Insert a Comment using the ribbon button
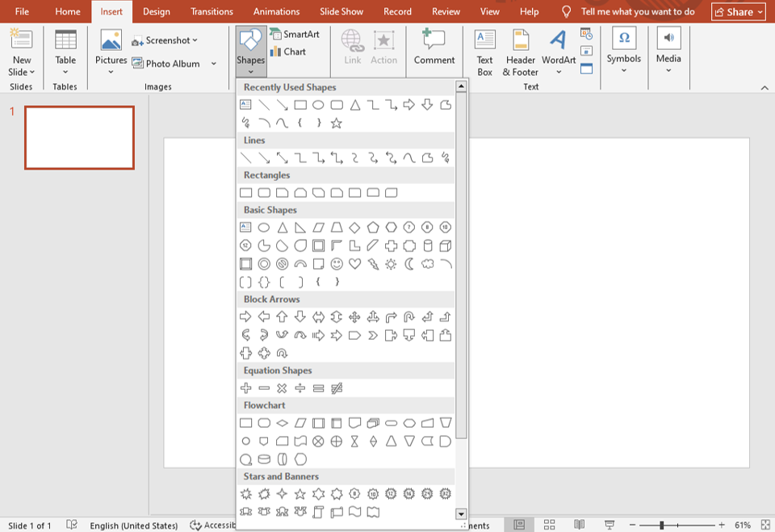 click(x=434, y=48)
